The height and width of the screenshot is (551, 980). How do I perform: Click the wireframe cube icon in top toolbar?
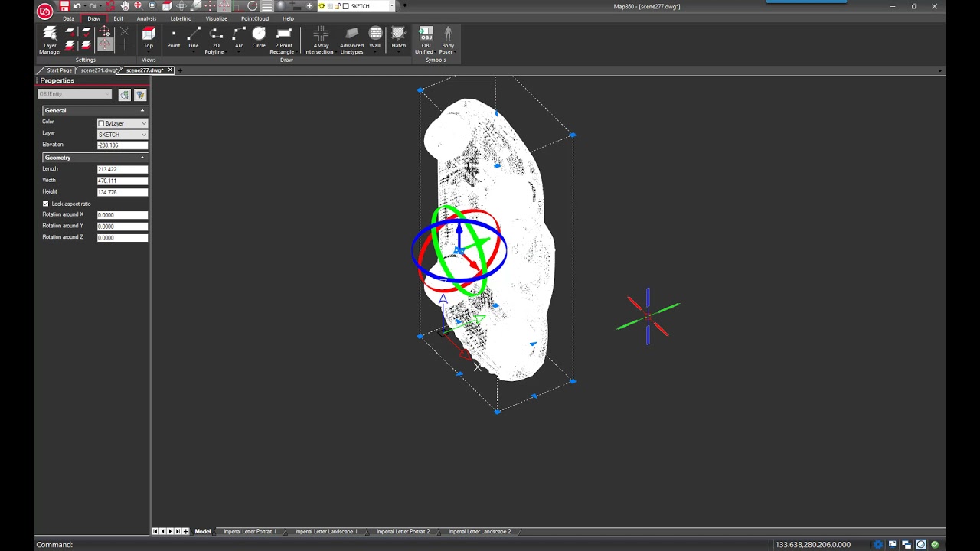click(x=166, y=6)
